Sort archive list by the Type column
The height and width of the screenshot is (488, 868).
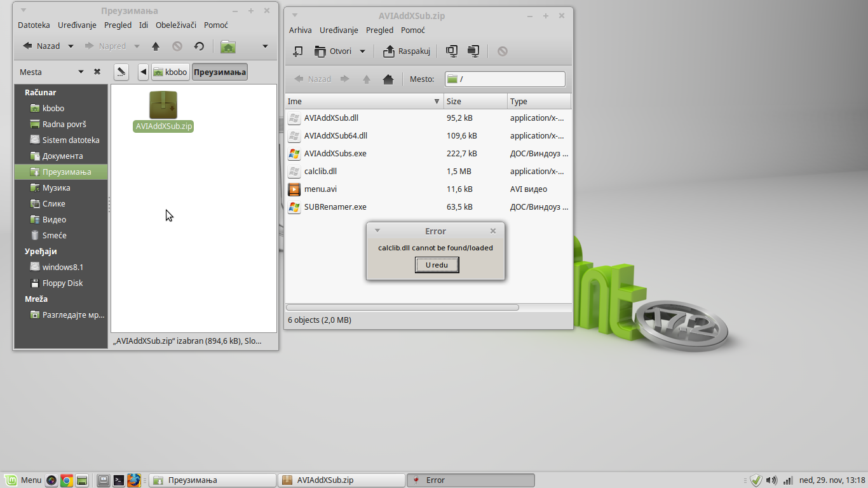(539, 101)
